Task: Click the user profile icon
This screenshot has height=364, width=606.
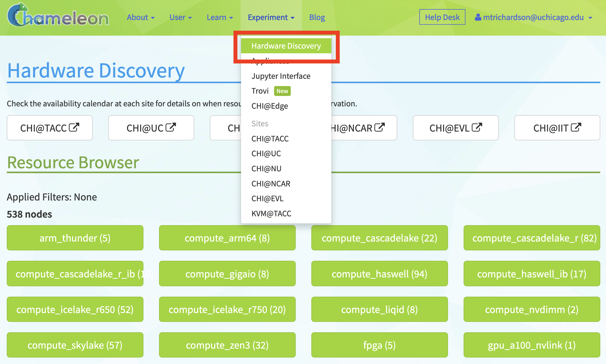Action: click(x=478, y=17)
